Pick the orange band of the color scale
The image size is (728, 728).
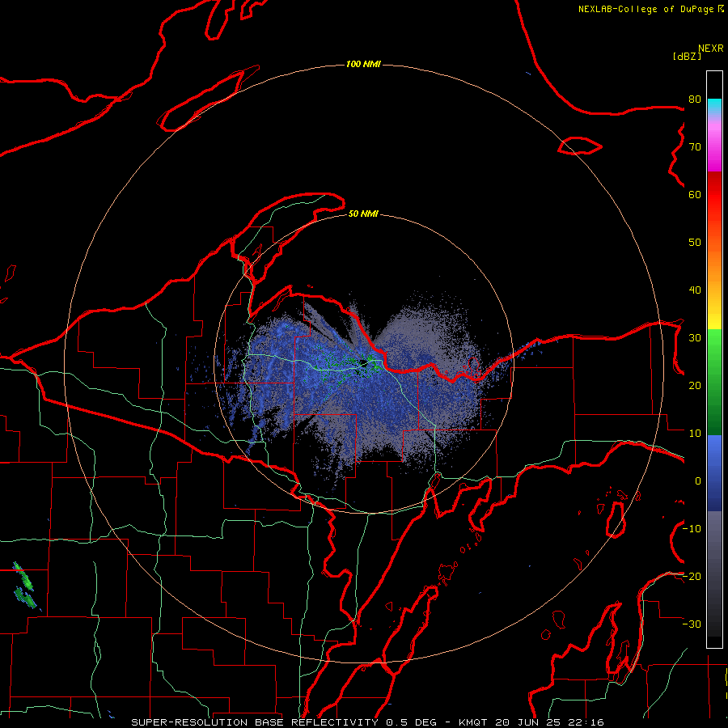coord(714,267)
